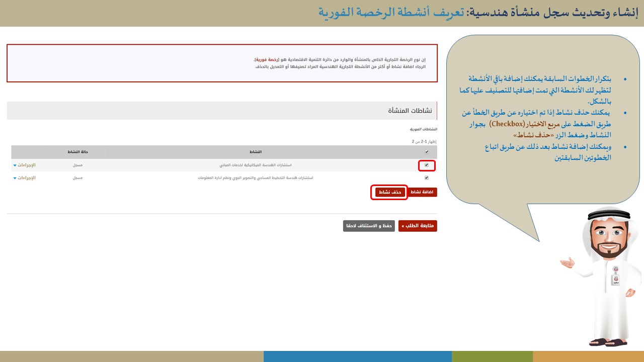Click the مسجل status in the first row
Viewport: 644px width, 362px height.
click(x=78, y=165)
